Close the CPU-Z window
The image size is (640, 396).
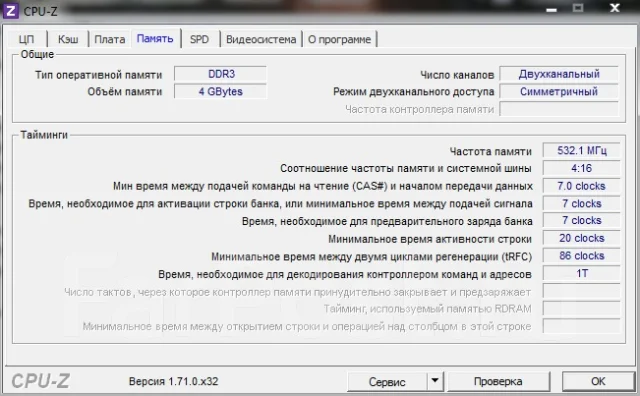[x=615, y=8]
